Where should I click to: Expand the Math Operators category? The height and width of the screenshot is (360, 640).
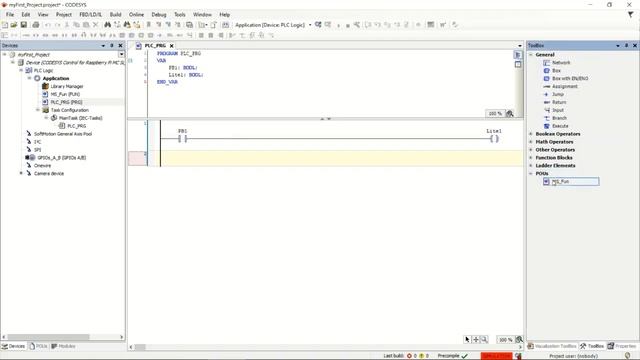[x=531, y=142]
